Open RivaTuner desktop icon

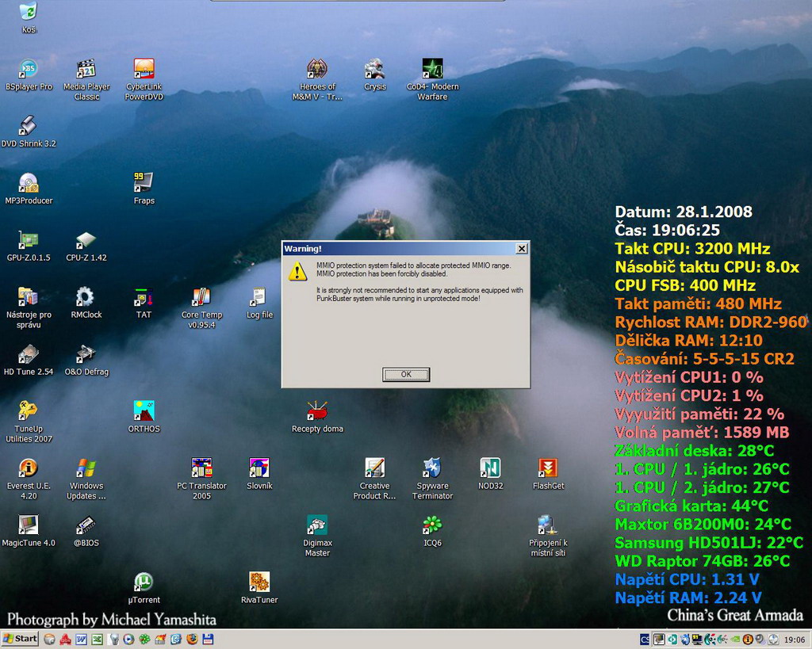[x=259, y=582]
